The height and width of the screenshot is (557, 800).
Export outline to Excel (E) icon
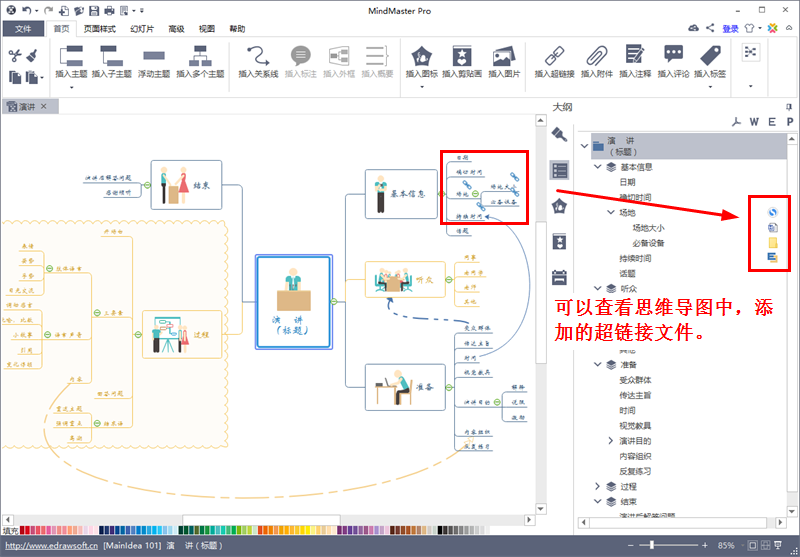coord(772,121)
